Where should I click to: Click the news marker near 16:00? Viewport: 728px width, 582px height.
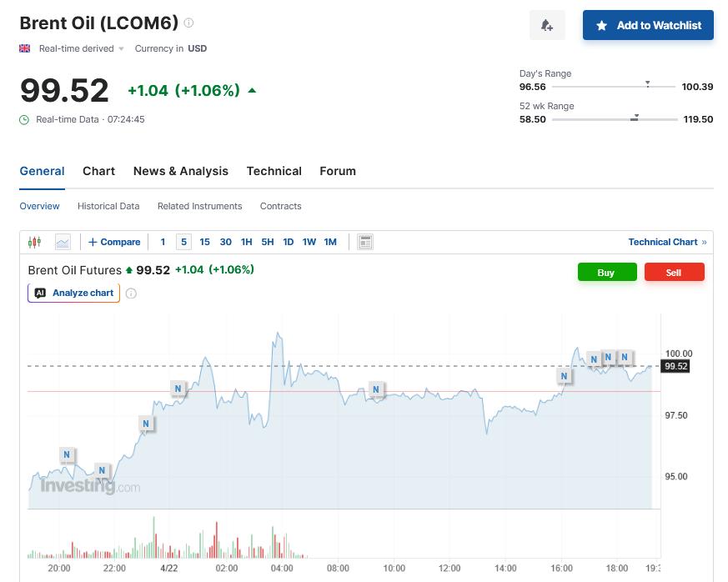click(x=564, y=377)
